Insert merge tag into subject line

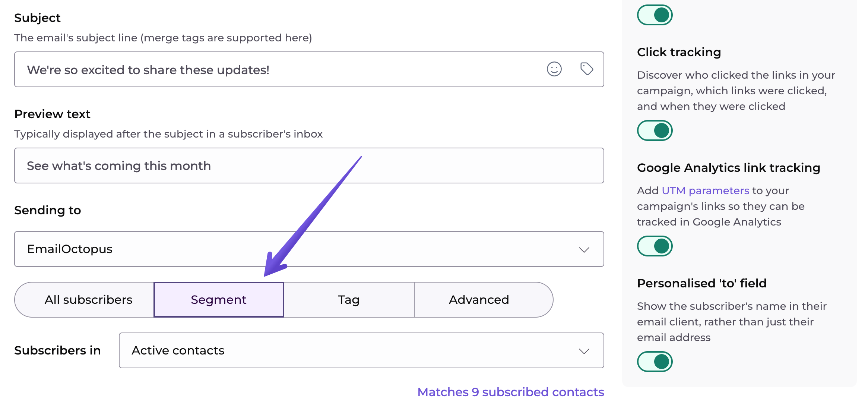586,69
